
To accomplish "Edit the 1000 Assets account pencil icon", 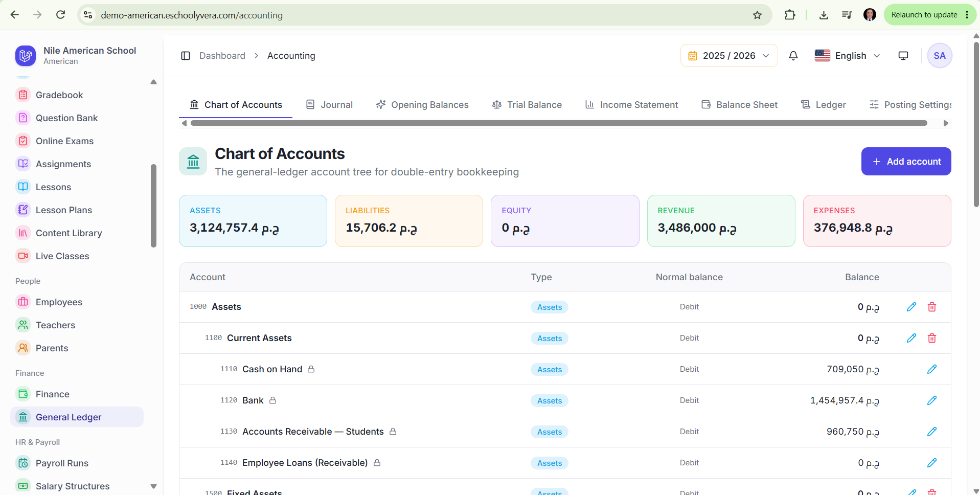I will pos(911,307).
